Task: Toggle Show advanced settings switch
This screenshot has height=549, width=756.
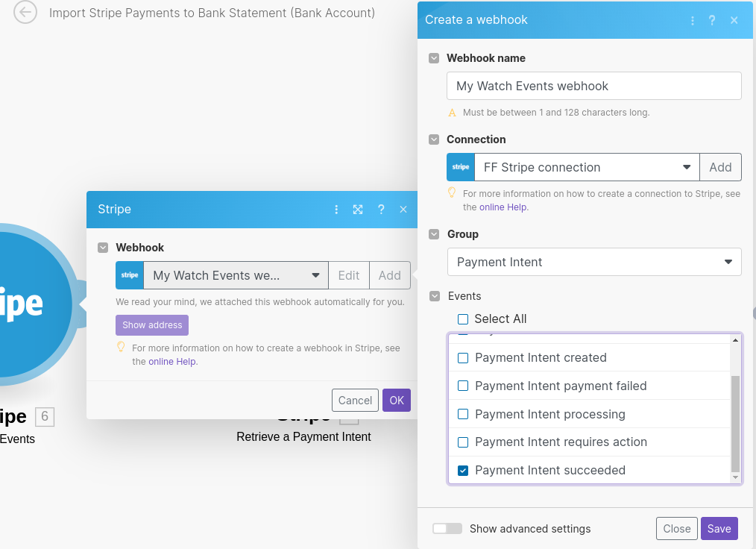Action: click(x=447, y=529)
